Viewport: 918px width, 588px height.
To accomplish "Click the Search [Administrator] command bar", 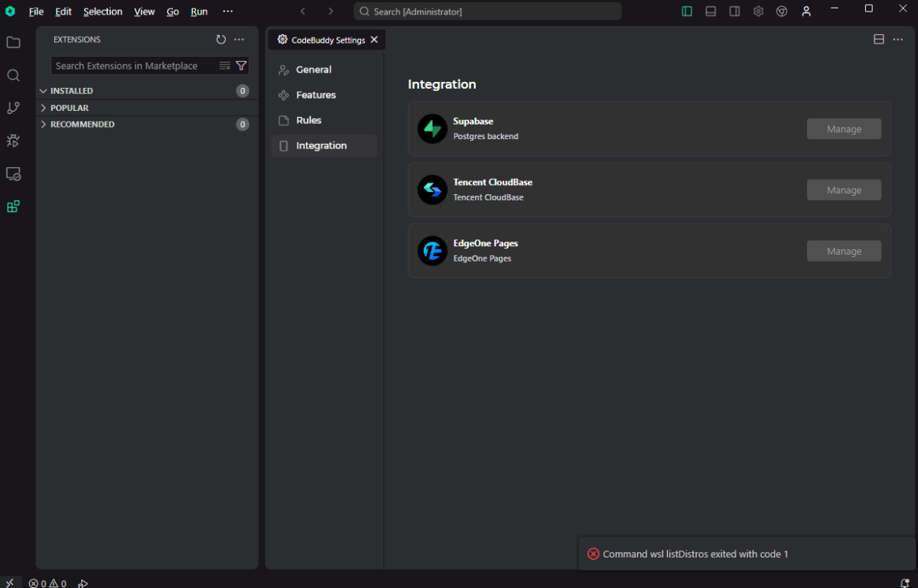I will point(487,11).
